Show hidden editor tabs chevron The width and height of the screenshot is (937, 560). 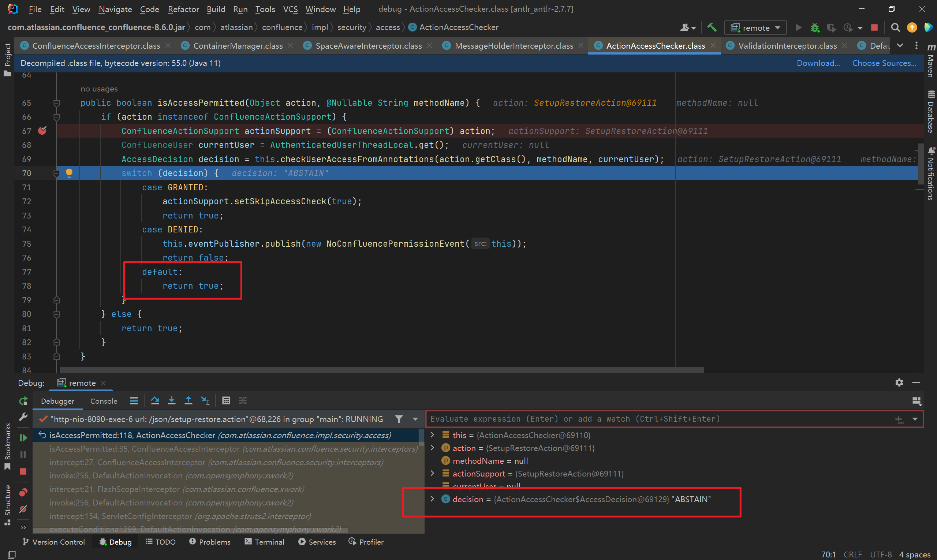pyautogui.click(x=900, y=46)
